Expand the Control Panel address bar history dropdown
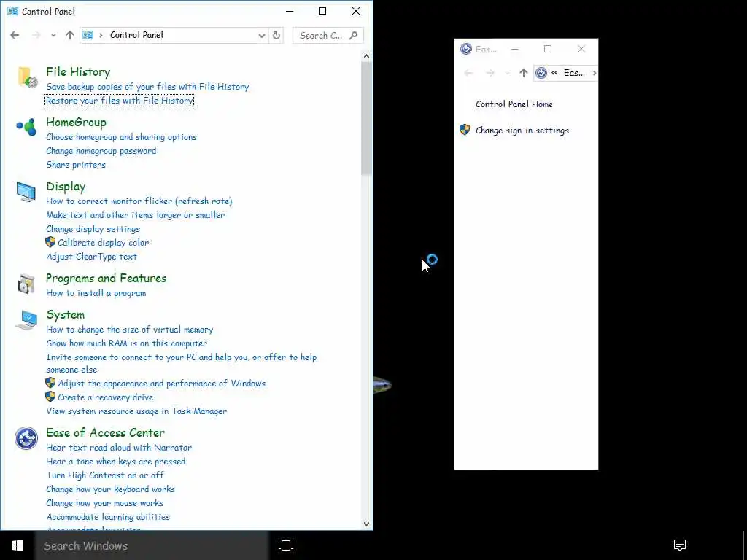Image resolution: width=747 pixels, height=560 pixels. (x=262, y=35)
